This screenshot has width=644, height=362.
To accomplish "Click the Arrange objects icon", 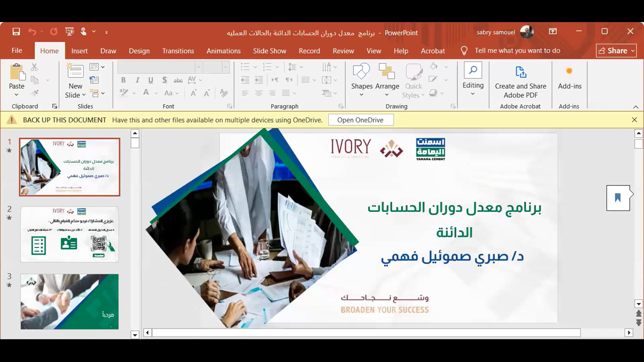I will (387, 80).
